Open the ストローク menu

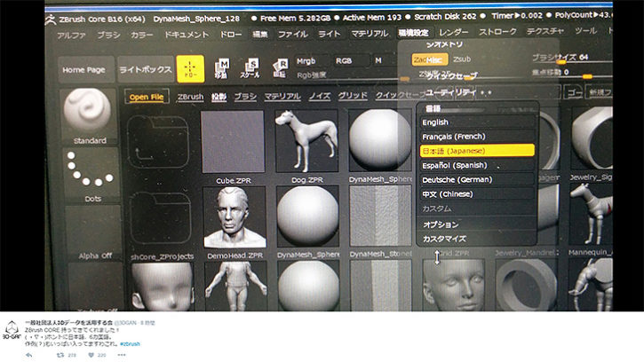coord(497,31)
